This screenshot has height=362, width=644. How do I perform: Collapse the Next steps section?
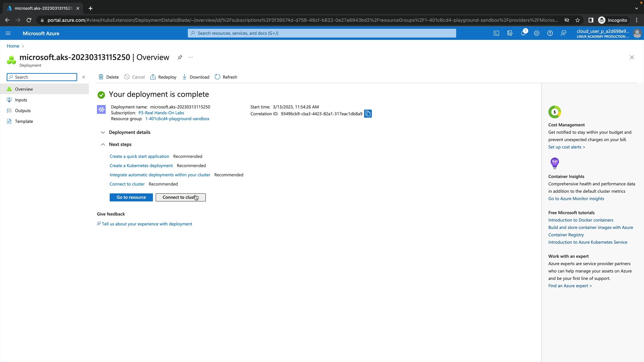tap(103, 144)
